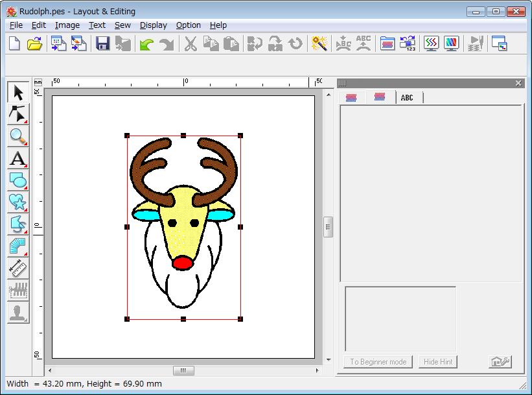This screenshot has width=532, height=395.
Task: Open the Image menu
Action: (x=67, y=25)
